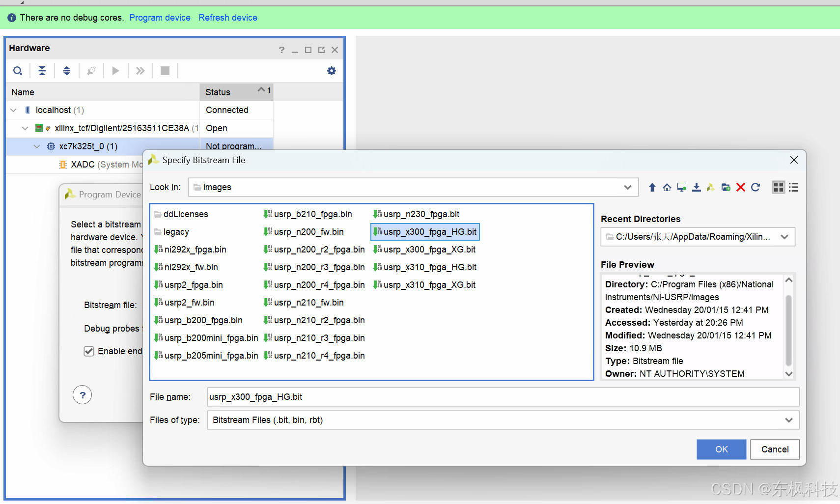Select usrp_n210_fw.bin file

click(304, 303)
